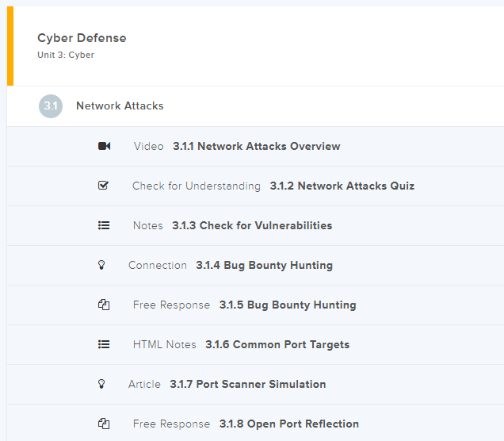The image size is (504, 441).
Task: Click the 3.1 lesson number badge
Action: [x=51, y=106]
